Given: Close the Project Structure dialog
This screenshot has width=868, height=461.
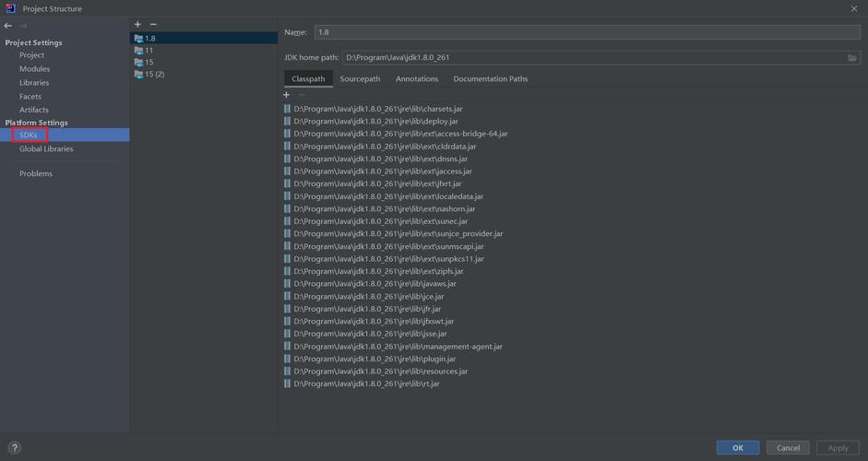Looking at the screenshot, I should click(854, 8).
